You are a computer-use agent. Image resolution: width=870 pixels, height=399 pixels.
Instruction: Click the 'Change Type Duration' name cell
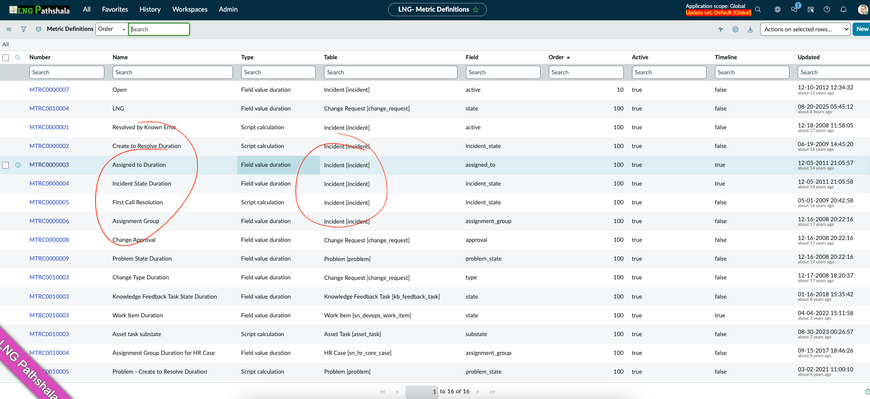(x=140, y=277)
